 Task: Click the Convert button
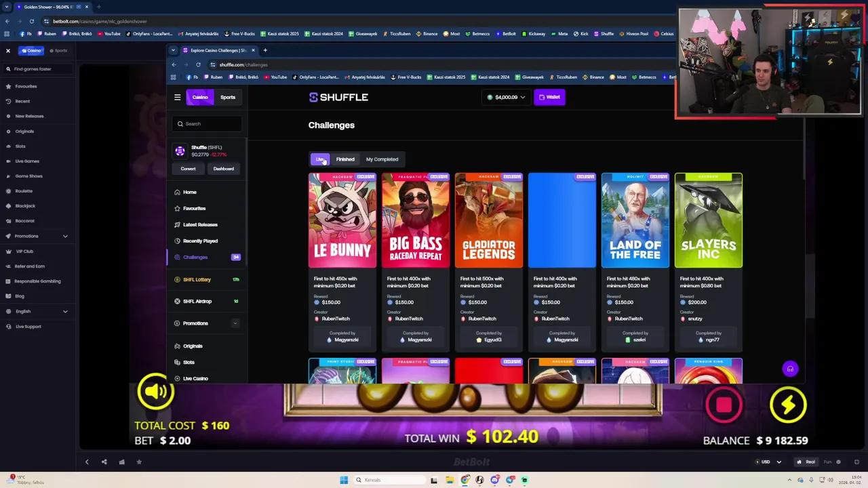coord(188,168)
